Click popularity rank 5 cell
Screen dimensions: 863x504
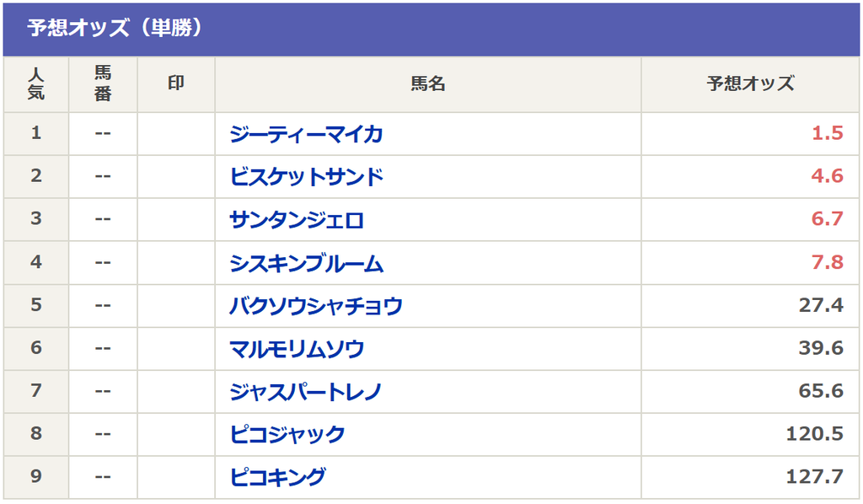point(35,305)
